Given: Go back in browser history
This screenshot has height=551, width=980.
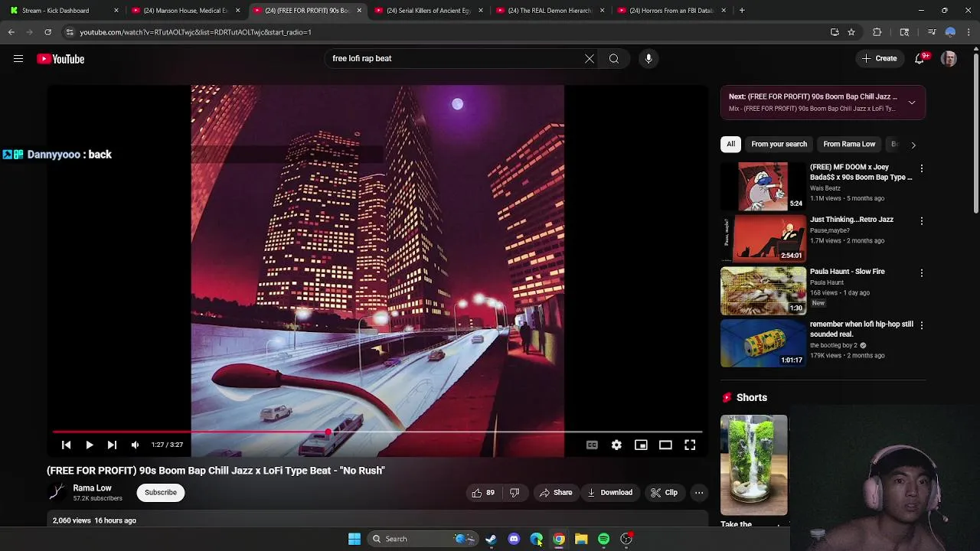Looking at the screenshot, I should (x=11, y=32).
